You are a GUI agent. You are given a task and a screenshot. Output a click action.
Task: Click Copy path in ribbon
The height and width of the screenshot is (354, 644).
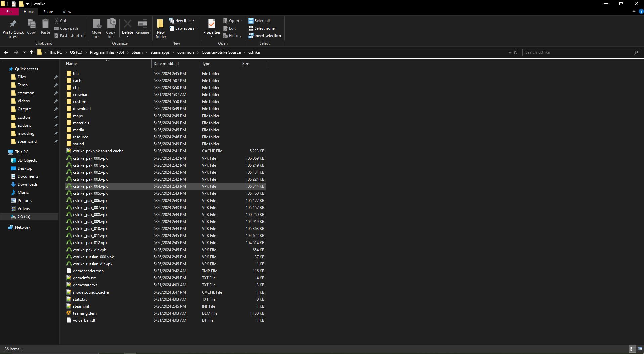66,28
